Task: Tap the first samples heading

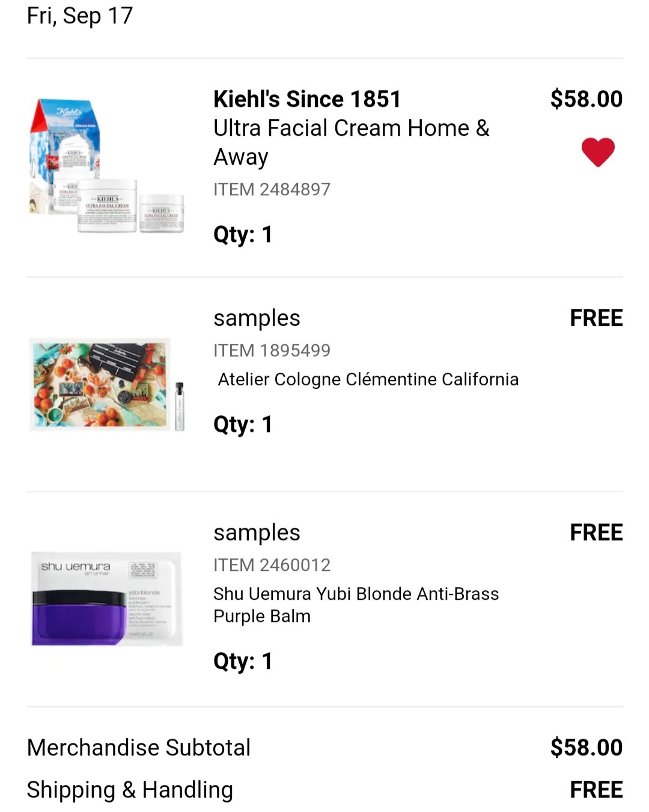Action: click(x=257, y=319)
